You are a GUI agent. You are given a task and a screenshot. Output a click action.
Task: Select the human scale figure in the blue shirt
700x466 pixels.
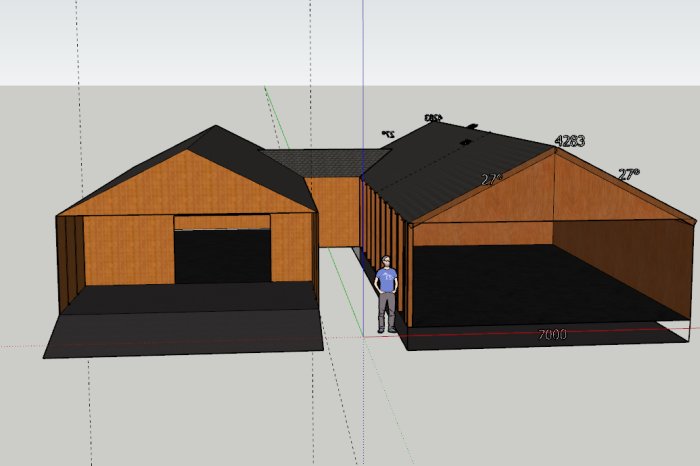(387, 294)
